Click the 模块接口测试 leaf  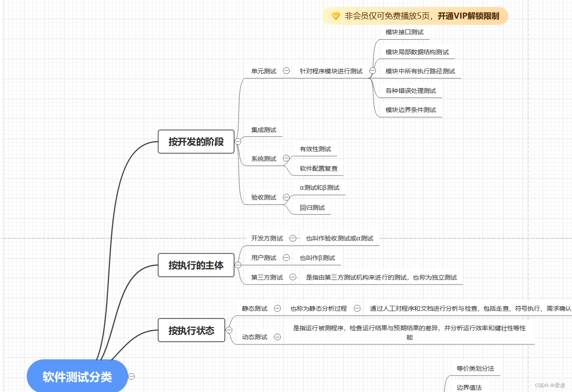(x=404, y=32)
